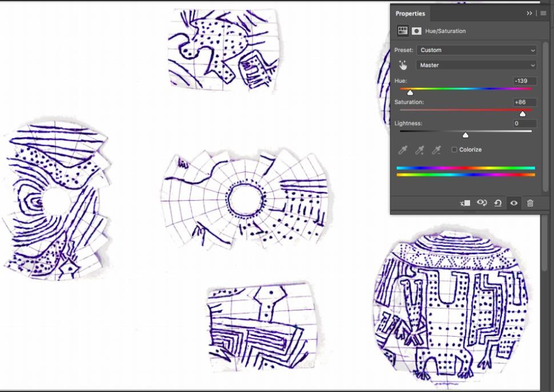View previous state of adjustment
This screenshot has width=554, height=392.
tap(481, 203)
